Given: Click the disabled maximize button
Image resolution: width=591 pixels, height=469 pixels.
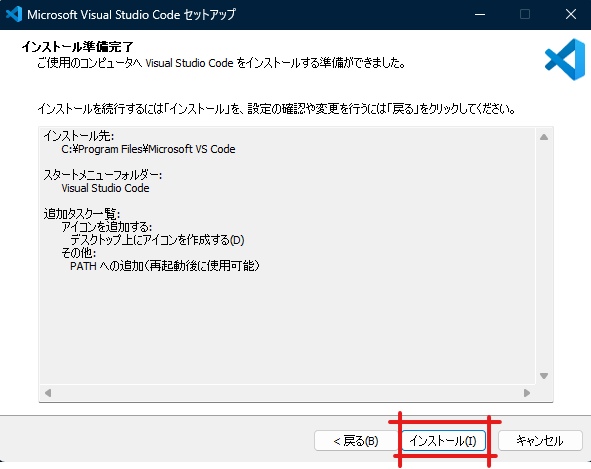Looking at the screenshot, I should click(525, 14).
